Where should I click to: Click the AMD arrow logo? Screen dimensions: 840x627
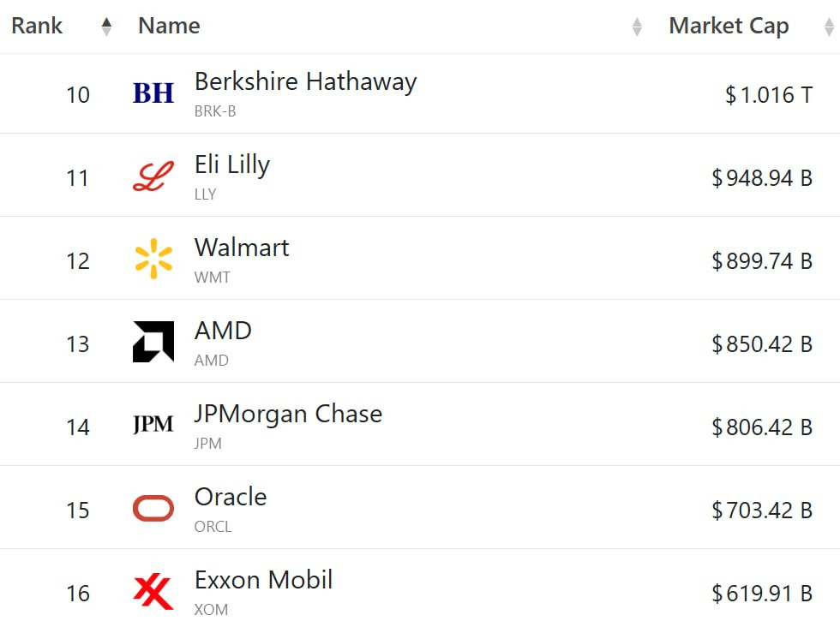[153, 342]
